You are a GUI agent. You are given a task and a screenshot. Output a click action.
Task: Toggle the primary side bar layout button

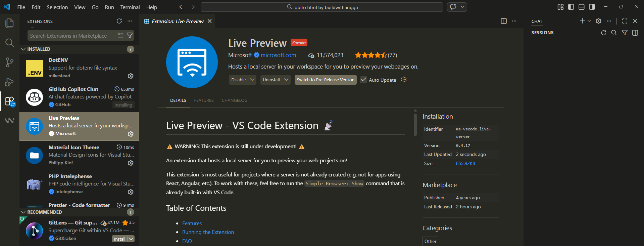[571, 7]
